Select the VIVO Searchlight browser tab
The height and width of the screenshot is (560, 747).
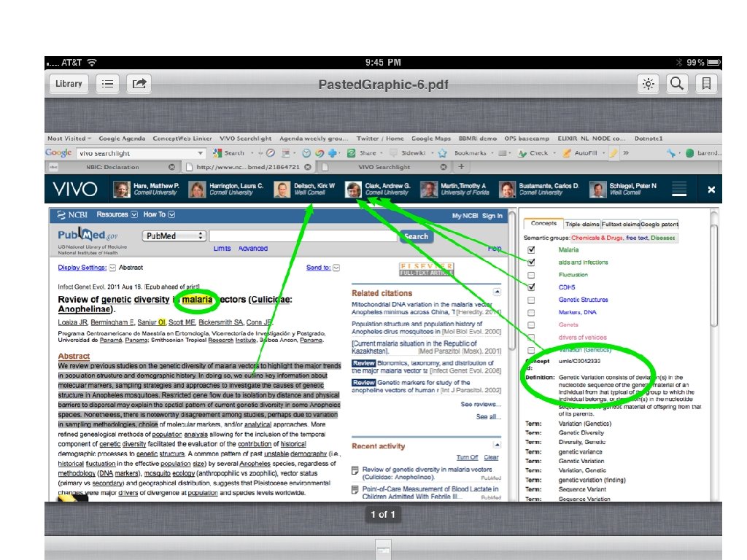click(384, 167)
